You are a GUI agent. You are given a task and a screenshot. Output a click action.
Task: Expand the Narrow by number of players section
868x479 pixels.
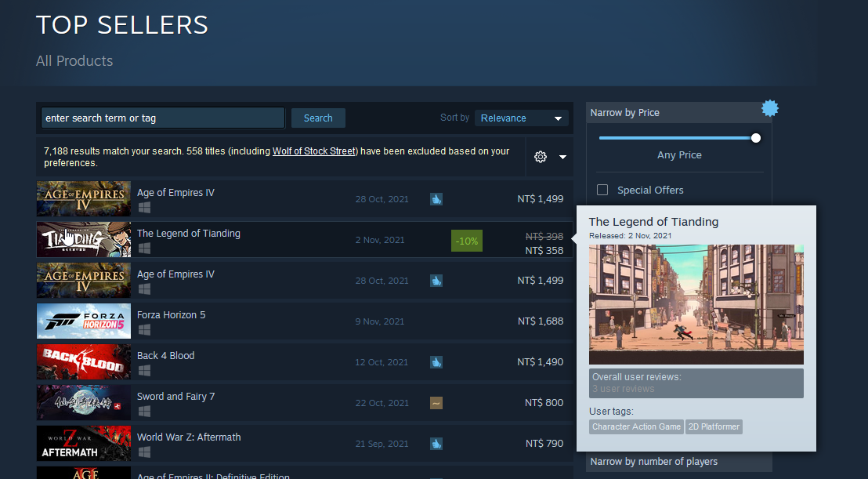click(x=678, y=461)
